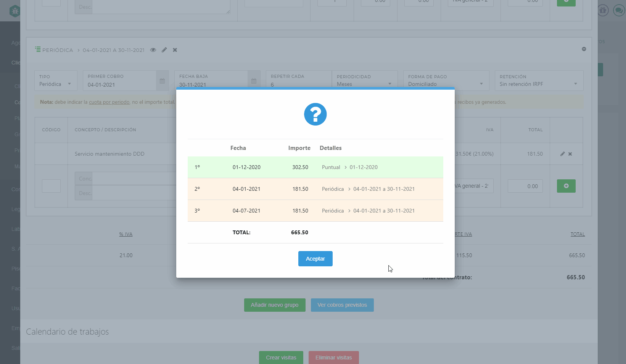Screen dimensions: 626x364
Task: Click the Eliminar visitas button
Action: (333, 358)
